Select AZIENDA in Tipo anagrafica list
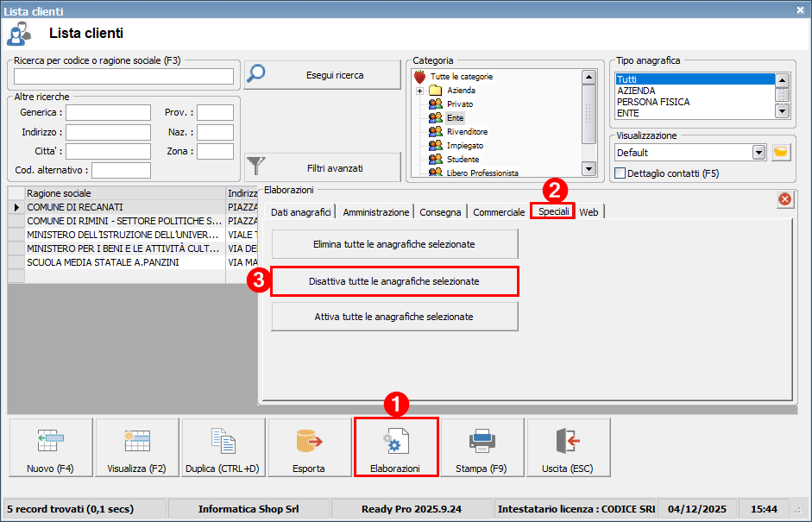The height and width of the screenshot is (522, 812). point(695,91)
